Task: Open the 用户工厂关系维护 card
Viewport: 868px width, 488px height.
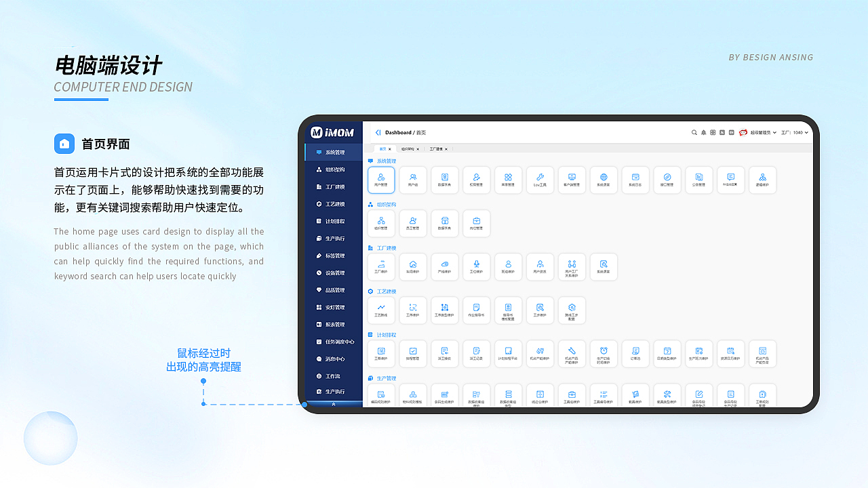Action: click(572, 267)
